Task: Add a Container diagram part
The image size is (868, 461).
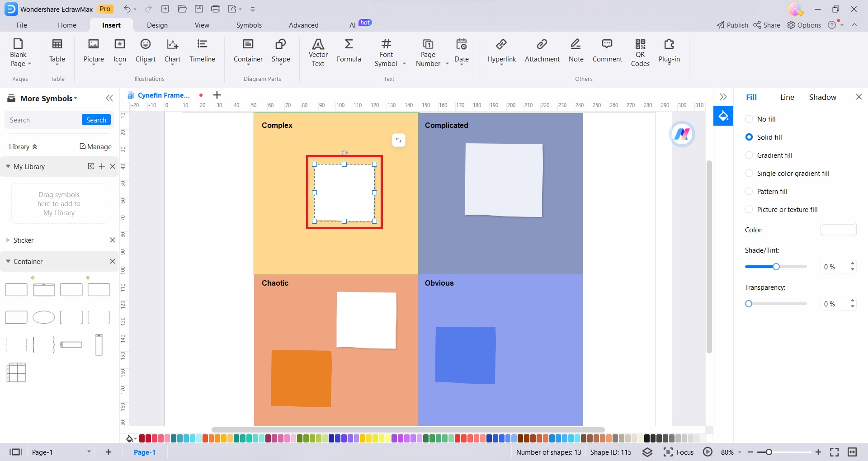Action: (x=248, y=52)
